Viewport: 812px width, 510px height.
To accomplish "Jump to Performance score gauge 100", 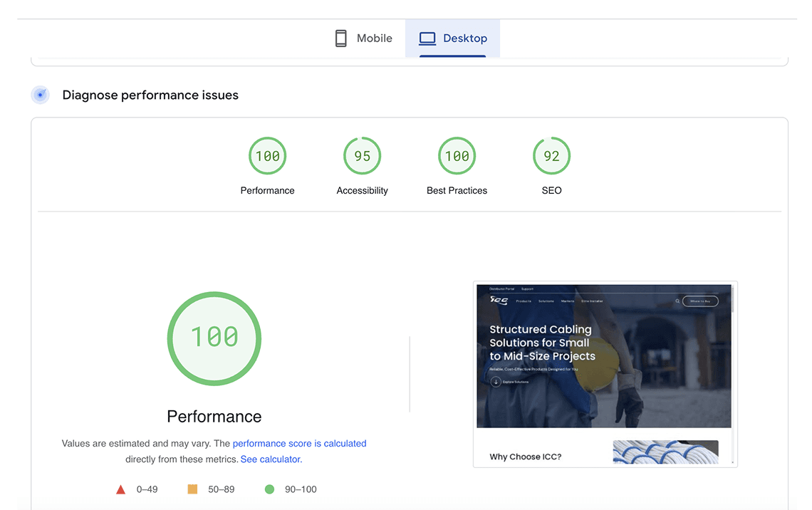I will 267,156.
